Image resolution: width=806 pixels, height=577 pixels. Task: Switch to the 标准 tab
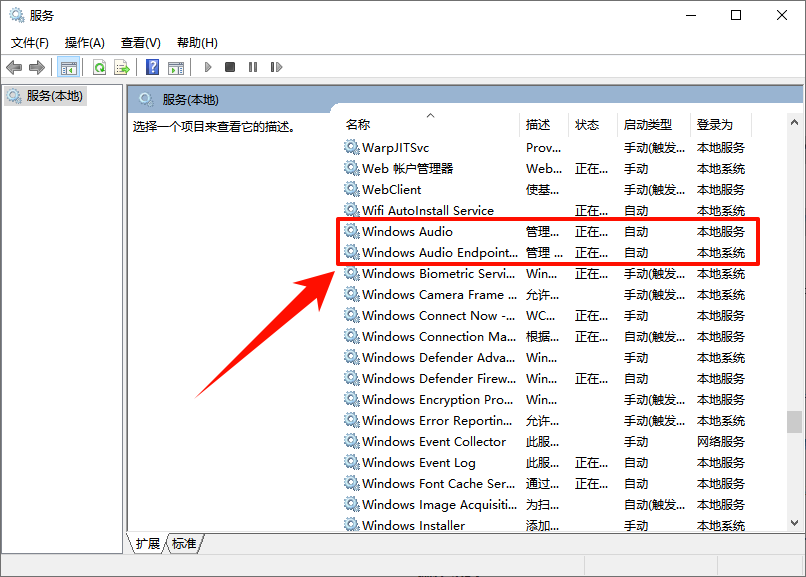click(184, 544)
